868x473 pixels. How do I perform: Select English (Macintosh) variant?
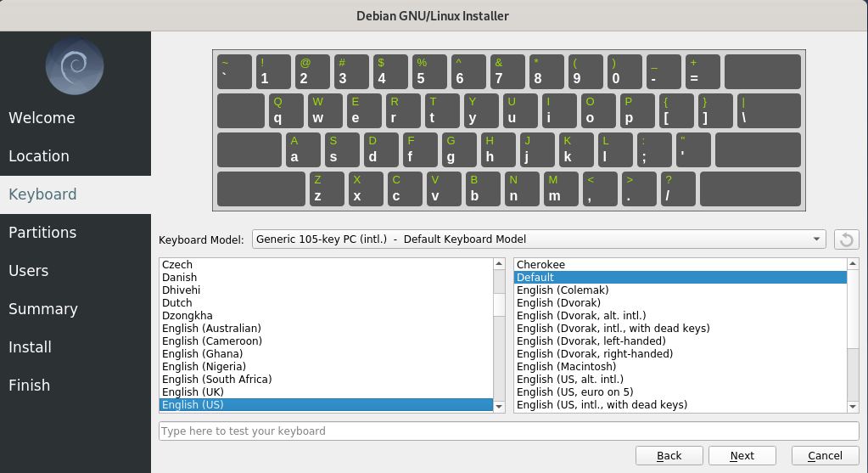click(680, 367)
